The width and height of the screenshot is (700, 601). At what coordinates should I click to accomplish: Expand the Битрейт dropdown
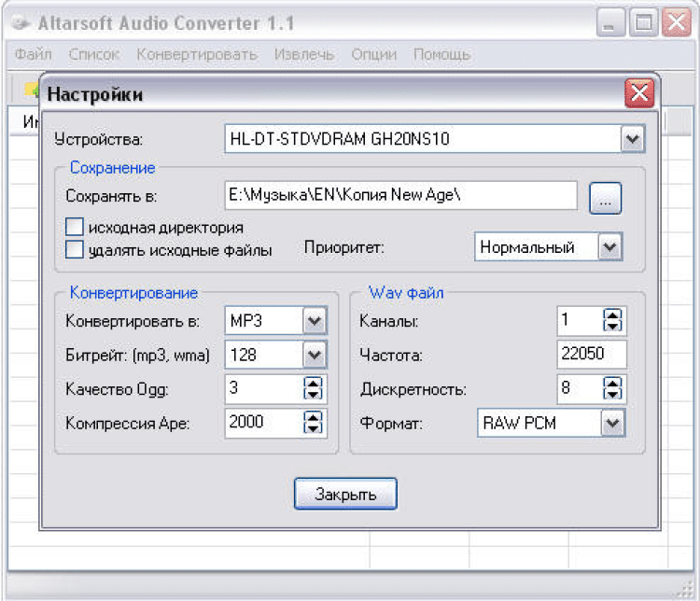point(314,355)
